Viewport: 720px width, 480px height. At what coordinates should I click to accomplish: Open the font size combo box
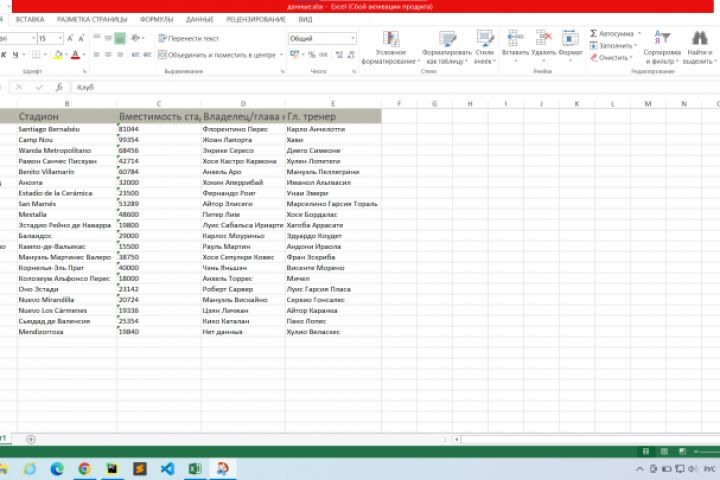(50, 38)
